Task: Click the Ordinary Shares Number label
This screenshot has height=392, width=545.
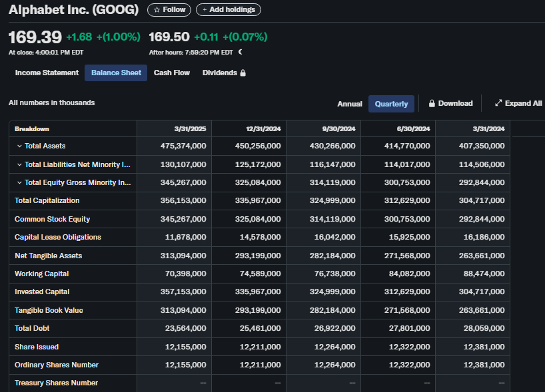Action: coord(57,365)
